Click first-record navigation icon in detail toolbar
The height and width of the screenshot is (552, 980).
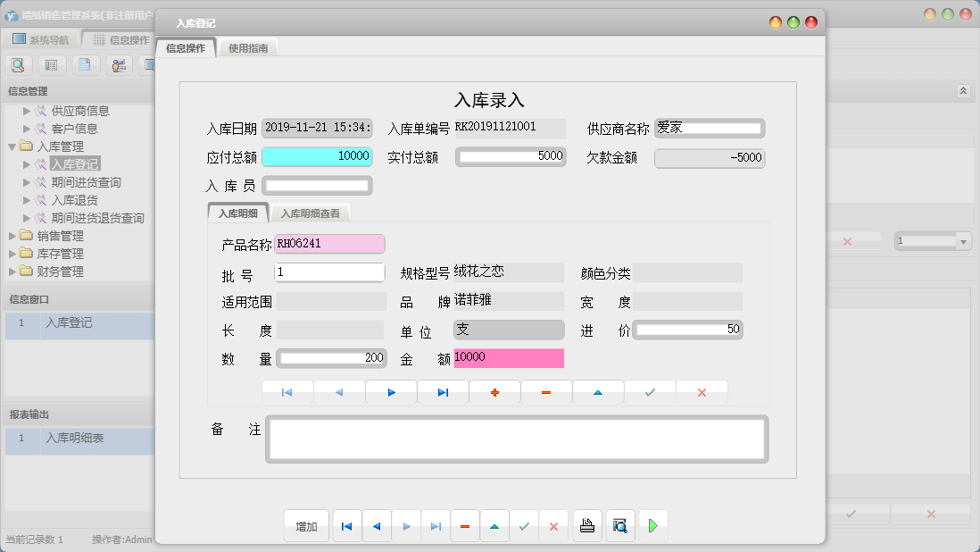click(287, 391)
